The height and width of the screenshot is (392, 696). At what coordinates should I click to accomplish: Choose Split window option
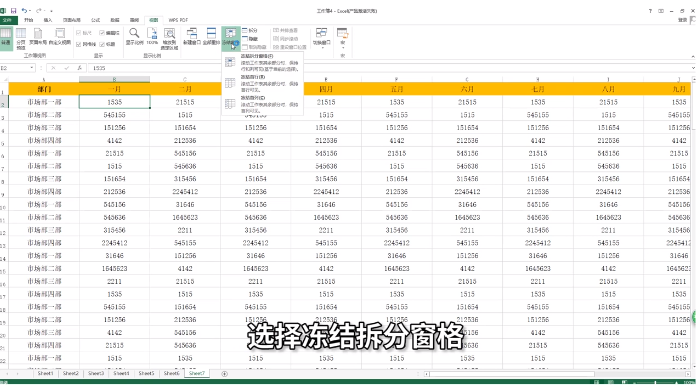(250, 31)
